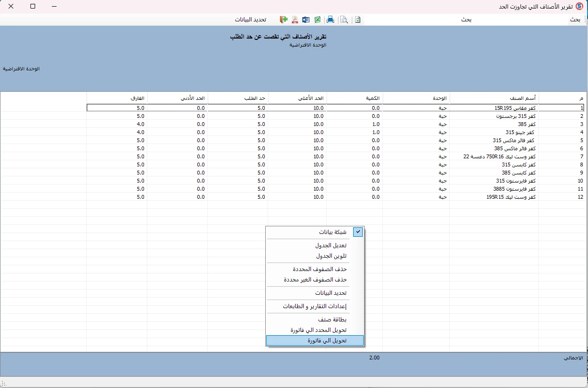Select the item 'كفر فايرستون 315'
Viewport: 588px width, 388px height.
point(516,181)
